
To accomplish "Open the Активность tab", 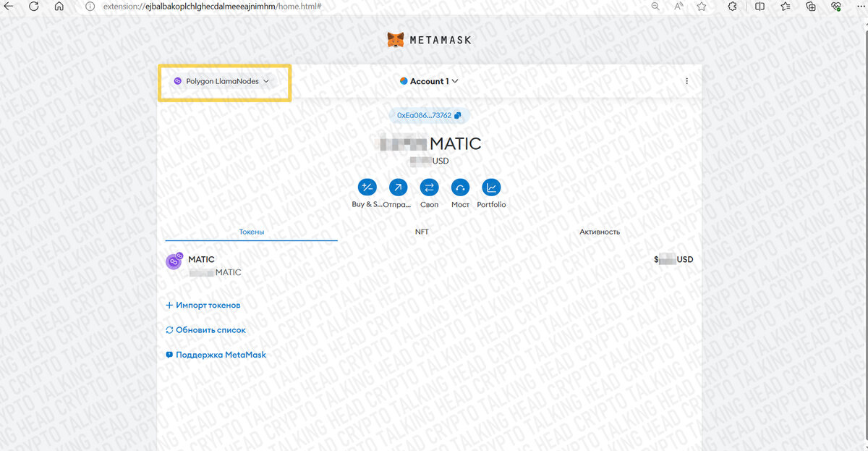I will [600, 231].
